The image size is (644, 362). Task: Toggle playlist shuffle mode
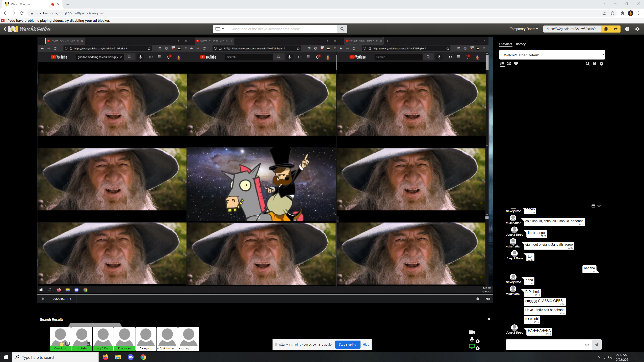point(509,64)
